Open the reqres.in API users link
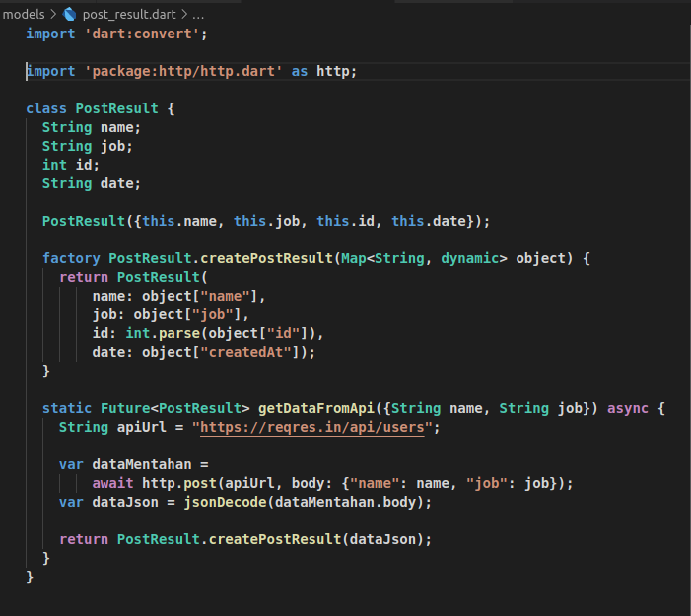Image resolution: width=691 pixels, height=616 pixels. pyautogui.click(x=312, y=427)
